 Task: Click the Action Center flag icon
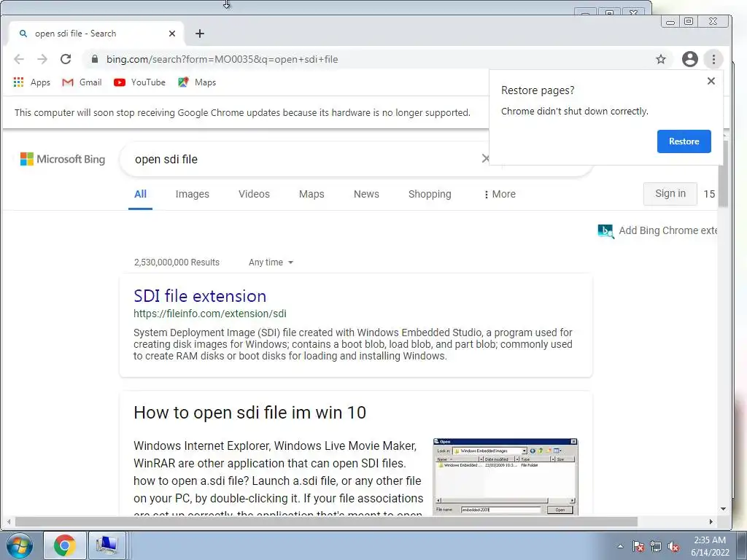pos(638,546)
